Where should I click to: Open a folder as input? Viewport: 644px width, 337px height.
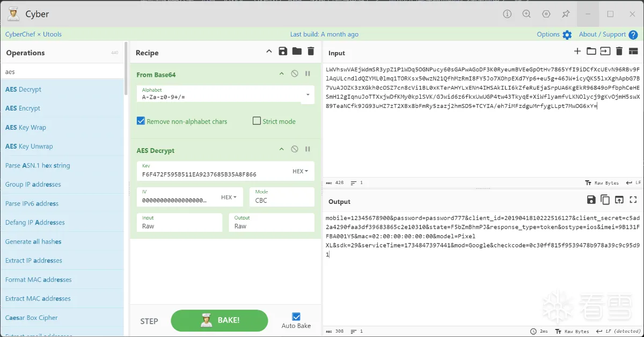coord(591,52)
